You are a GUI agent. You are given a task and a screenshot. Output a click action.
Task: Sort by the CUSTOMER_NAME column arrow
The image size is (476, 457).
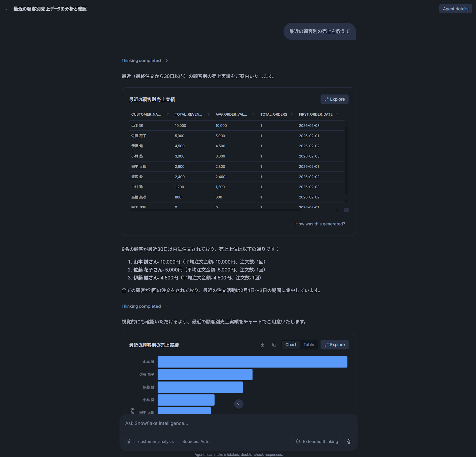(168, 114)
